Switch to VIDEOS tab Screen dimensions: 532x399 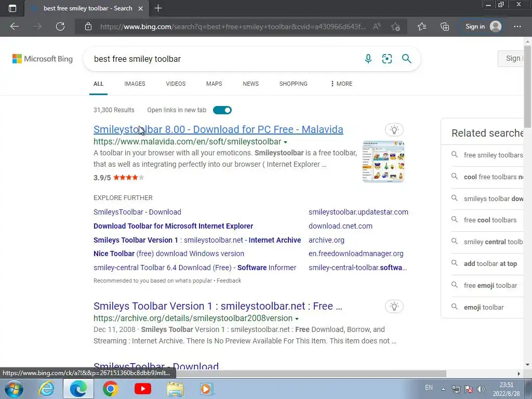[176, 84]
